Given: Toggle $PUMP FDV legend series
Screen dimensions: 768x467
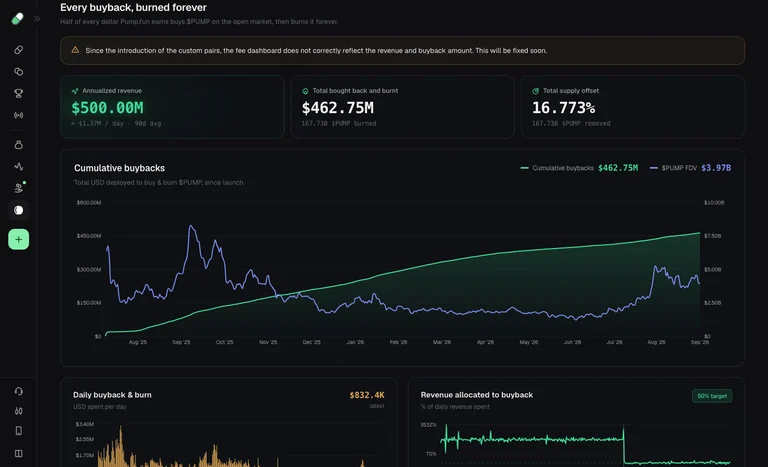Looking at the screenshot, I should coord(690,168).
